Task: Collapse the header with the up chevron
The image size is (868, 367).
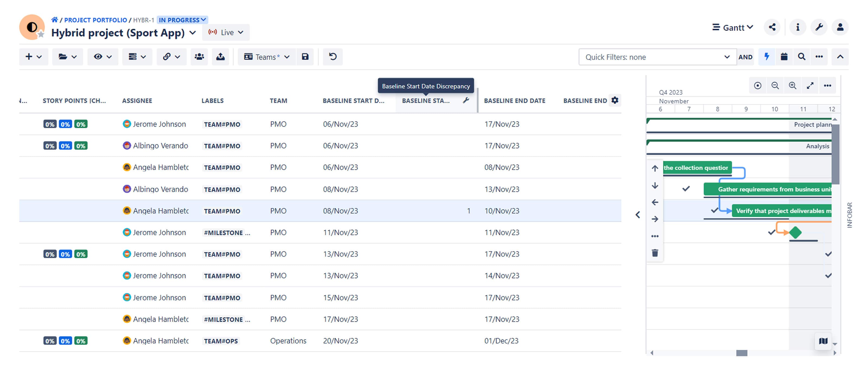Action: (x=840, y=57)
